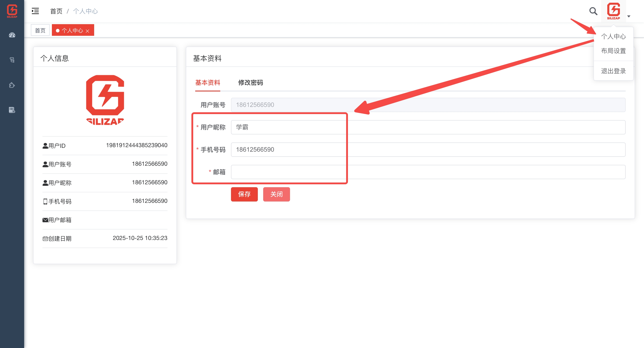This screenshot has height=348, width=644.
Task: Select 布局设置 from dropdown menu
Action: tap(613, 51)
